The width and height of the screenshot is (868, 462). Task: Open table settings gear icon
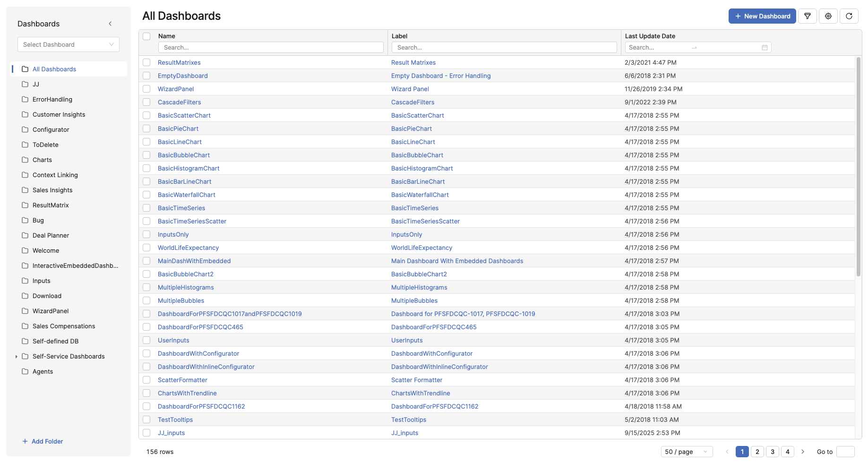828,16
